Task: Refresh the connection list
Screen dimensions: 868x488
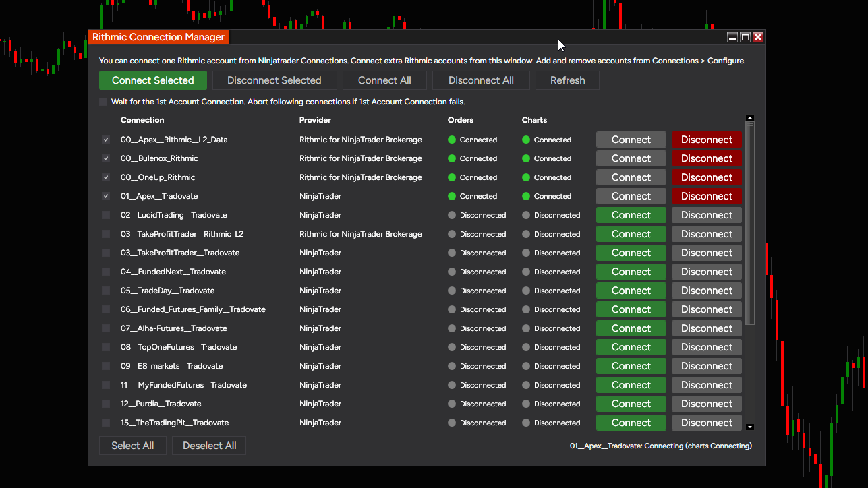Action: pyautogui.click(x=567, y=80)
